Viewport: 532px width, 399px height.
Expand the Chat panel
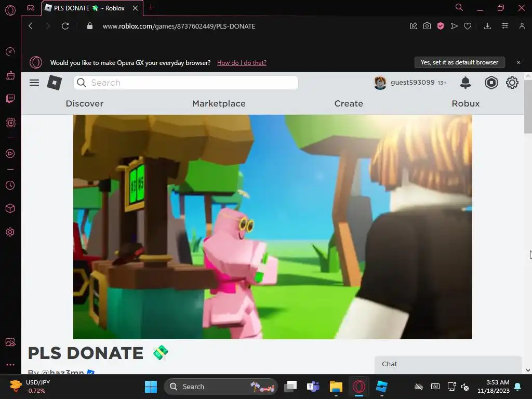448,364
